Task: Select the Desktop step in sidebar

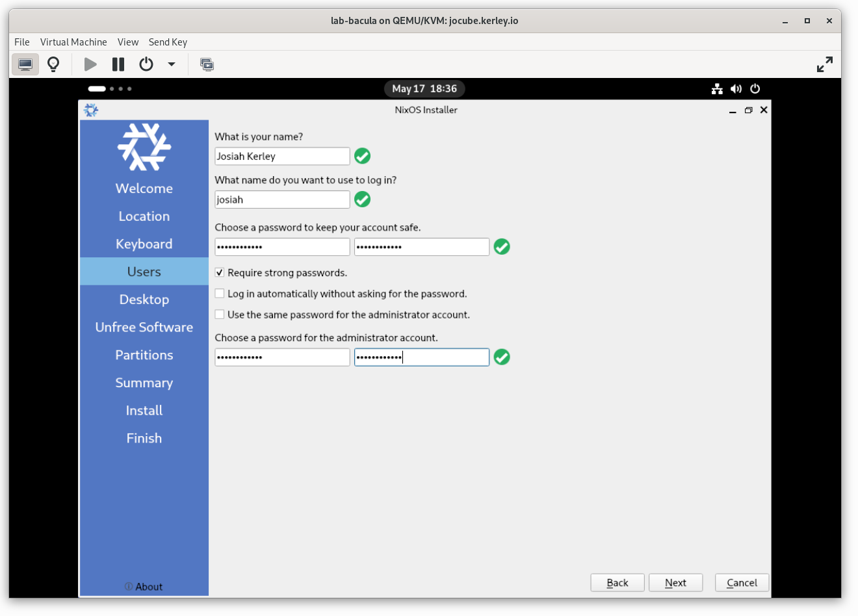Action: coord(144,300)
